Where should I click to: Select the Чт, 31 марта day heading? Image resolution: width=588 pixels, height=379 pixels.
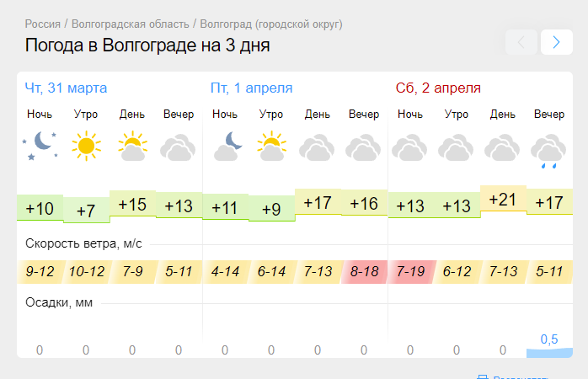tap(66, 88)
